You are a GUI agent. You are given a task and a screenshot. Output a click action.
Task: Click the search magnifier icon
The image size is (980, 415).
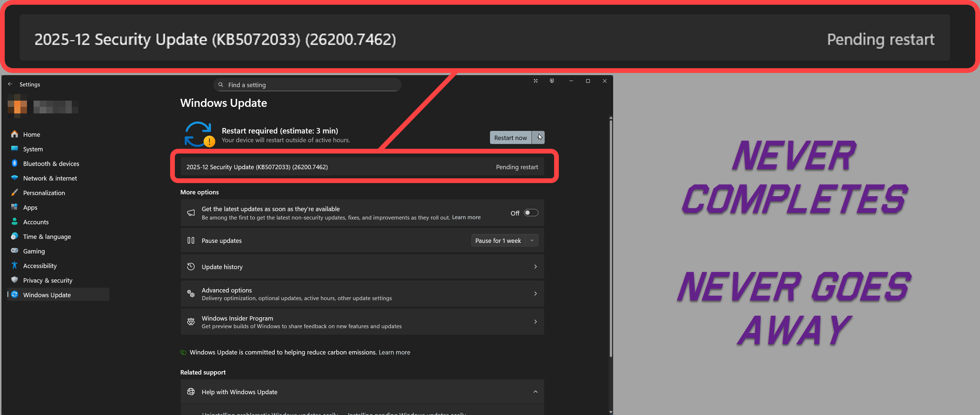[221, 85]
